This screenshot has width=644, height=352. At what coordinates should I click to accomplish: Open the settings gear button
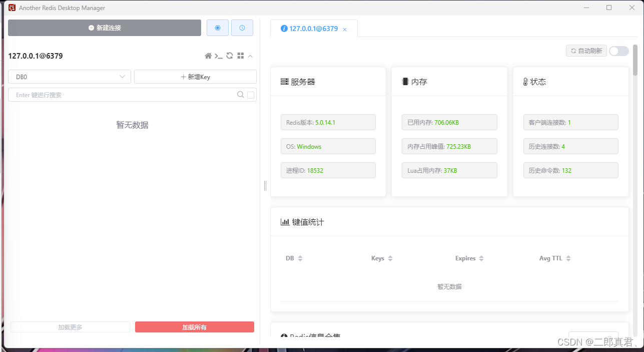pyautogui.click(x=218, y=28)
